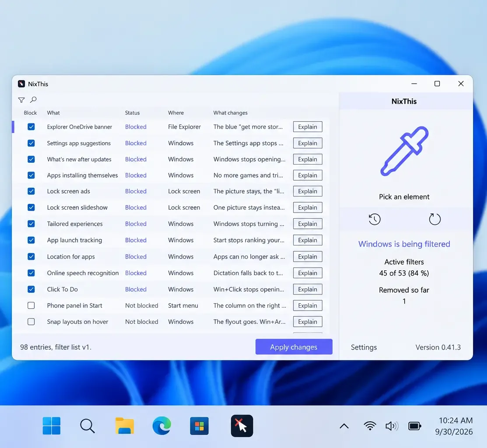Open the history clock icon

click(x=375, y=219)
